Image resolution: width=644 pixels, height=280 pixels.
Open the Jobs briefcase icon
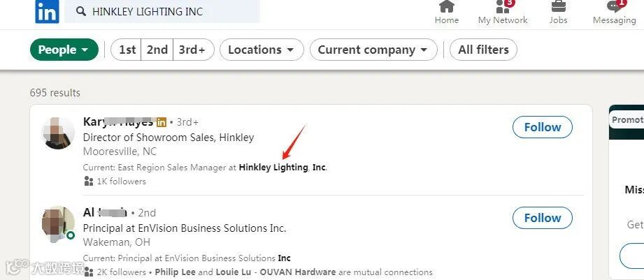pos(558,7)
